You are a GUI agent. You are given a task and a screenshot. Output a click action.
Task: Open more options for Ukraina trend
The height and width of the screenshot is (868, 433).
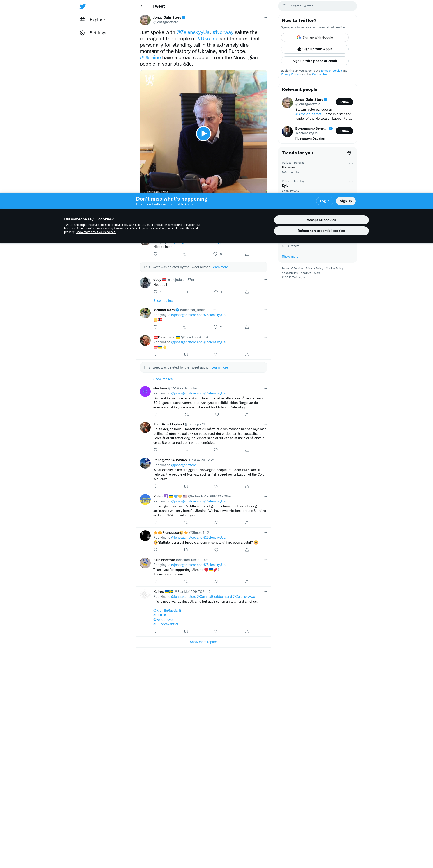(351, 163)
